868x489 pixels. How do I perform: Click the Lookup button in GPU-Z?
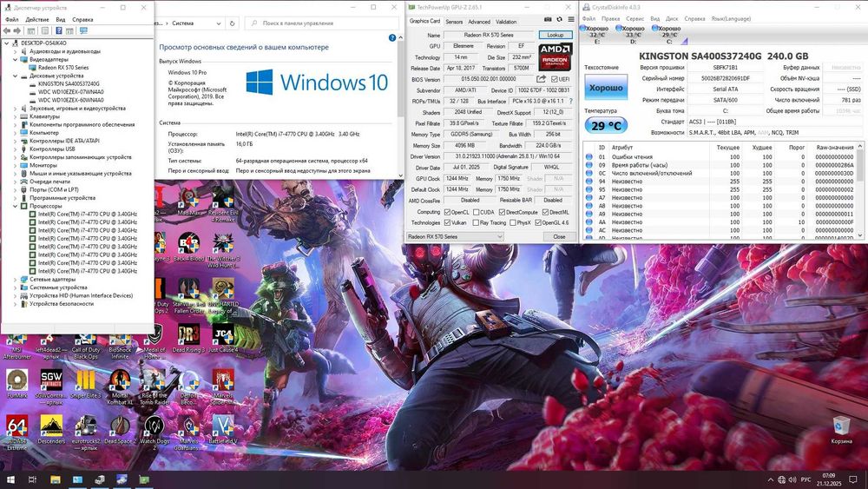(x=556, y=35)
